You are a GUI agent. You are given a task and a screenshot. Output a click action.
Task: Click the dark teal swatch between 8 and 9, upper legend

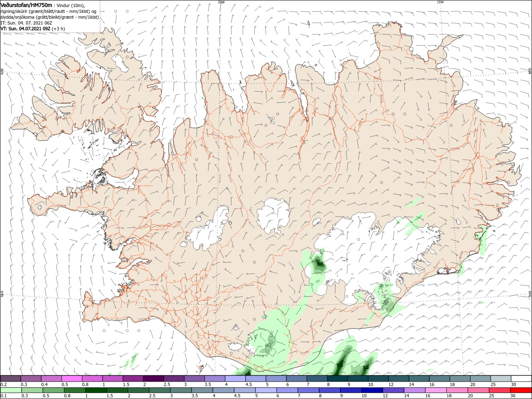click(337, 379)
